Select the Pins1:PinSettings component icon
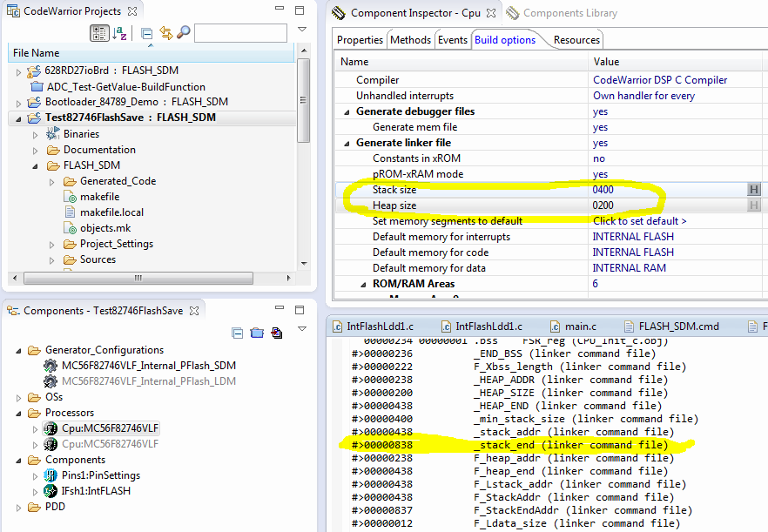 click(51, 475)
